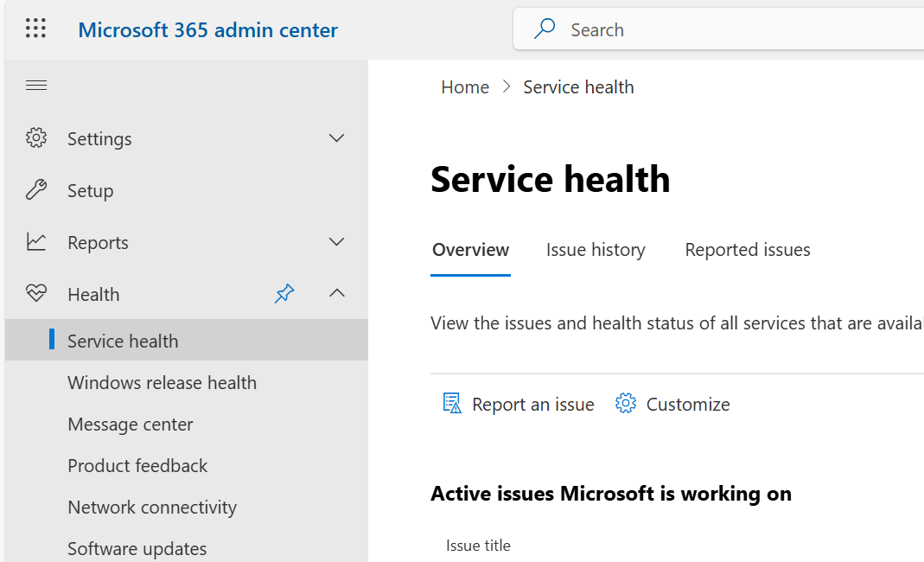Click the search magnifier icon
The width and height of the screenshot is (924, 562).
(x=545, y=29)
